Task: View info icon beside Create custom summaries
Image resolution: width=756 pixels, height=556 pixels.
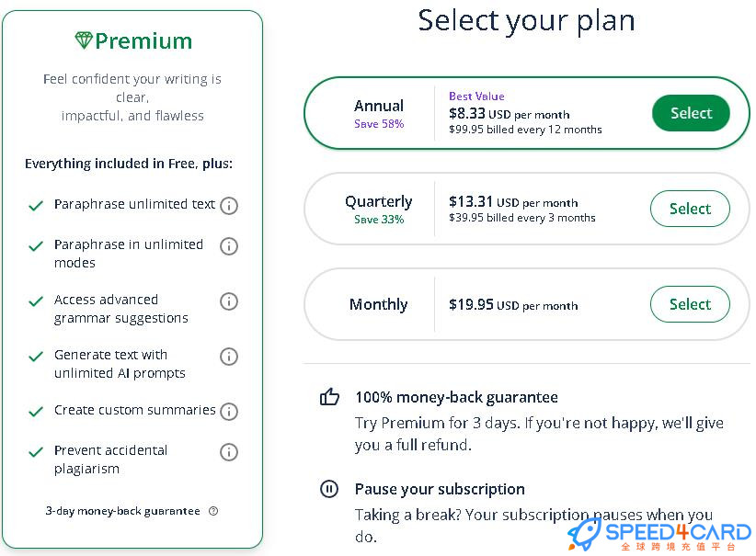Action: (x=229, y=412)
